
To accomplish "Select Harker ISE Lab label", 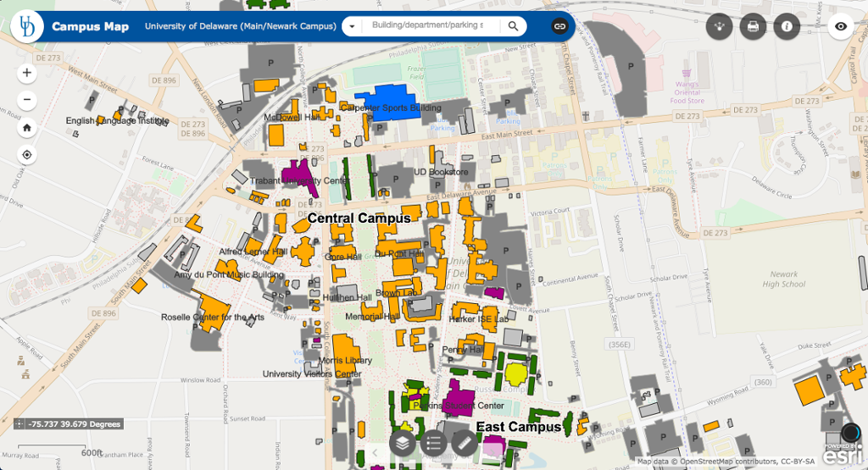I will coord(478,319).
